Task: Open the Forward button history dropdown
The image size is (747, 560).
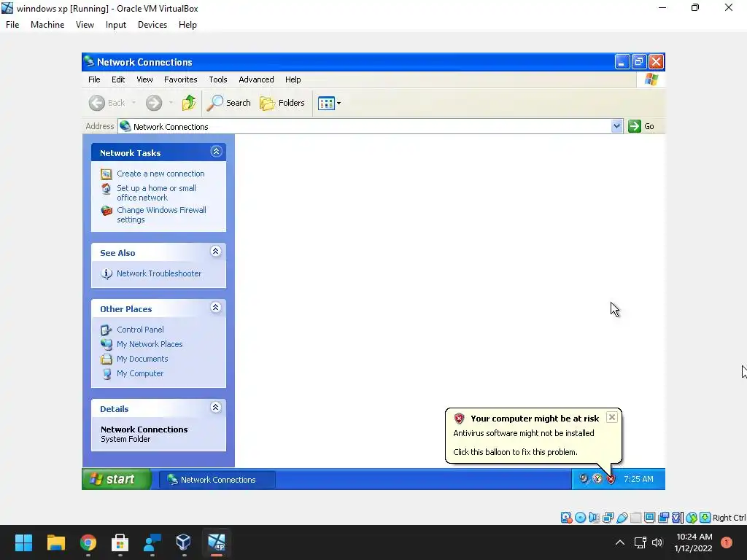Action: click(171, 103)
